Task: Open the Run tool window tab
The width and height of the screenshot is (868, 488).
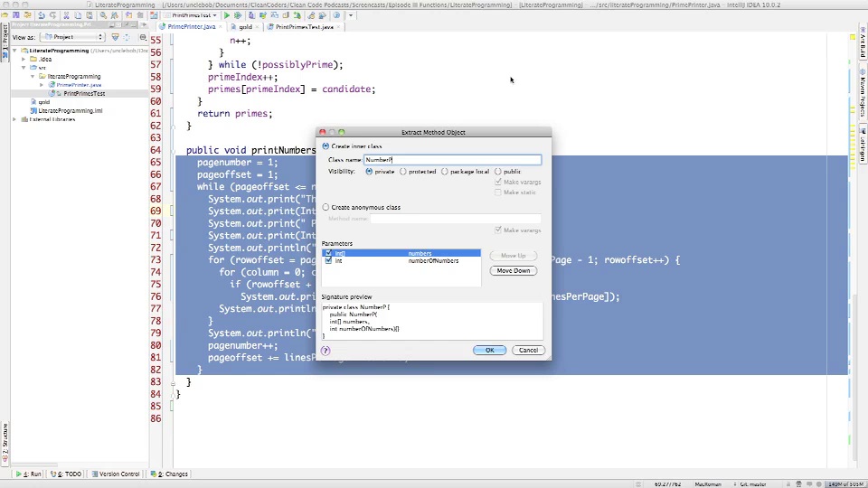Action: pyautogui.click(x=29, y=474)
